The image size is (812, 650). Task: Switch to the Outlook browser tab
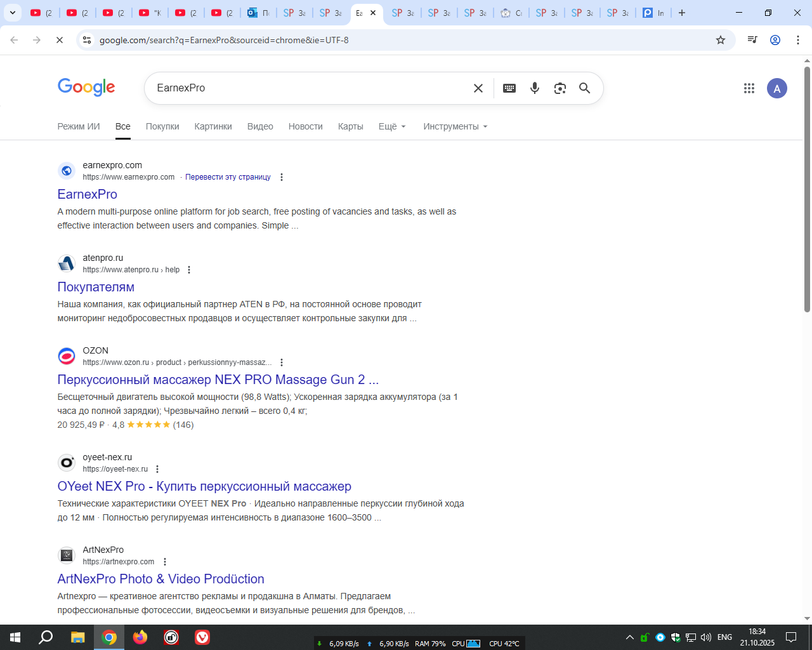point(258,13)
